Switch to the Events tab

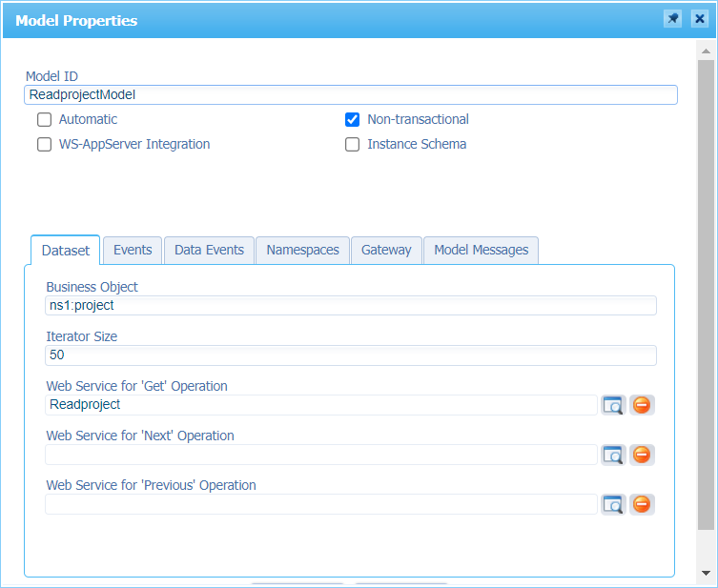pyautogui.click(x=133, y=250)
